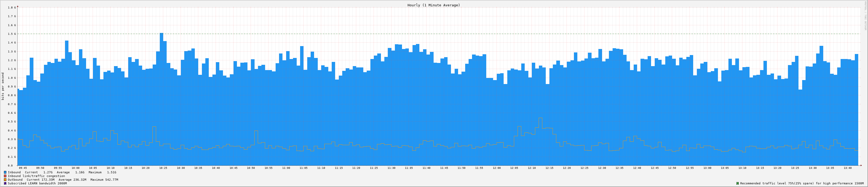
Task: Click the tallest inbound bar peak near 10:25
Action: pos(161,34)
